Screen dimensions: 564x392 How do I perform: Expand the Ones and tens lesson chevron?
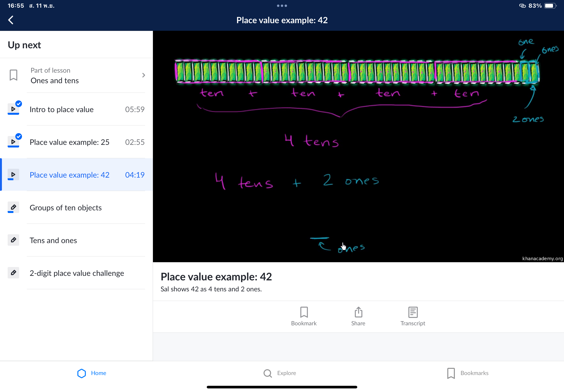coord(144,75)
